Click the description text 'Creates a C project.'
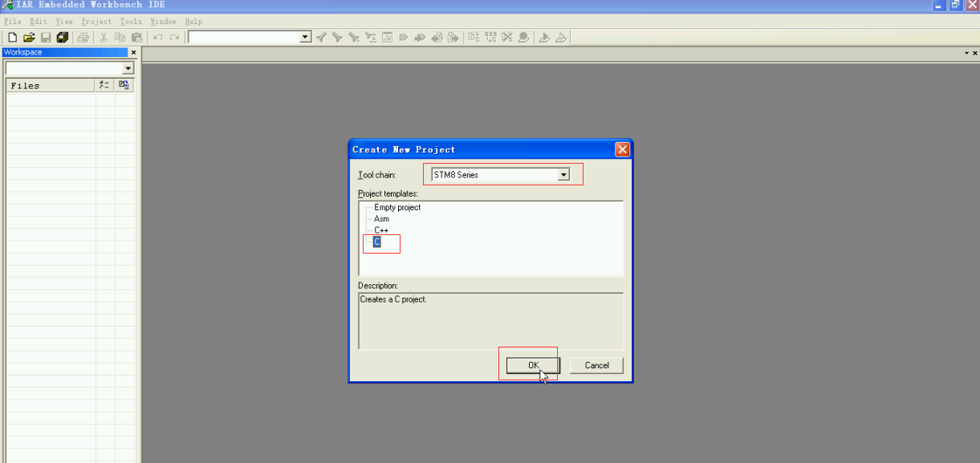 [393, 299]
